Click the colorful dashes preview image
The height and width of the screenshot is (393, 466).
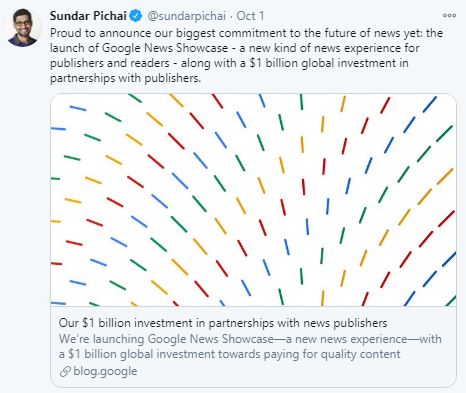[253, 200]
